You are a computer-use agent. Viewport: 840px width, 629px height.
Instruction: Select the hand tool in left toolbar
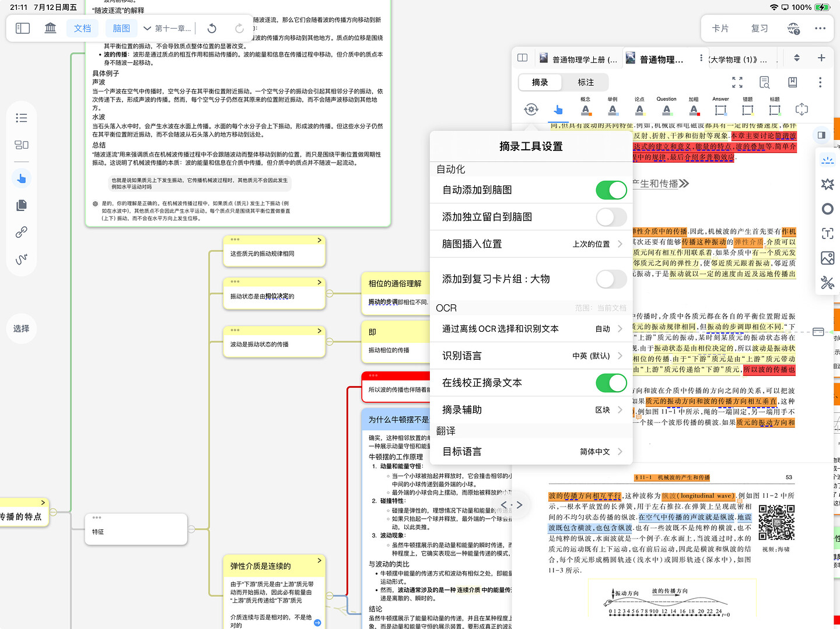[22, 178]
